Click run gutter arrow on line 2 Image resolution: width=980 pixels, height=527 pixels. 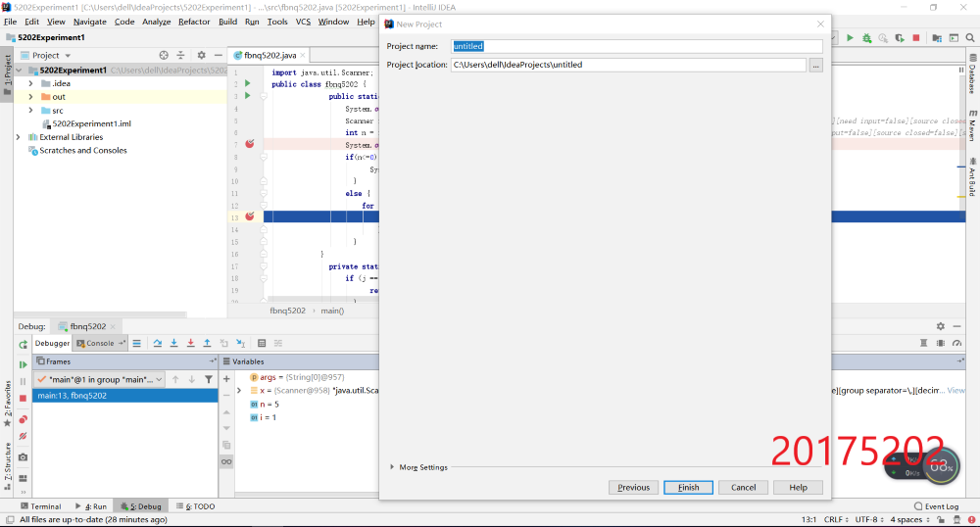(x=248, y=83)
